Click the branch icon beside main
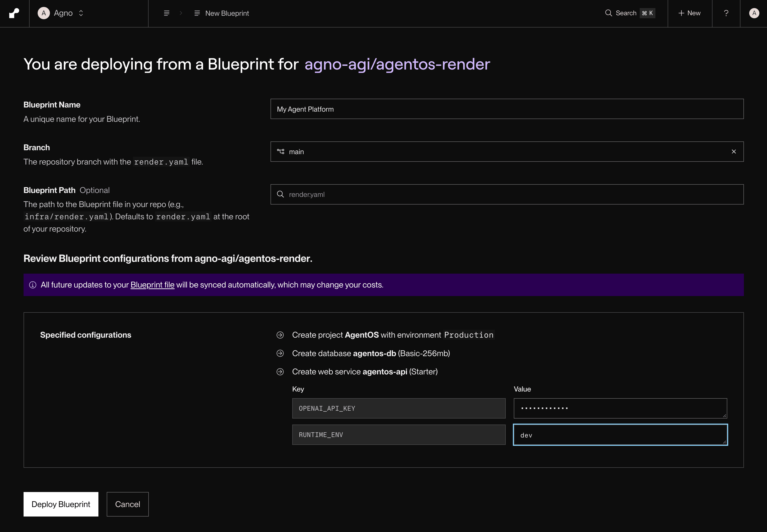The height and width of the screenshot is (532, 767). point(280,152)
